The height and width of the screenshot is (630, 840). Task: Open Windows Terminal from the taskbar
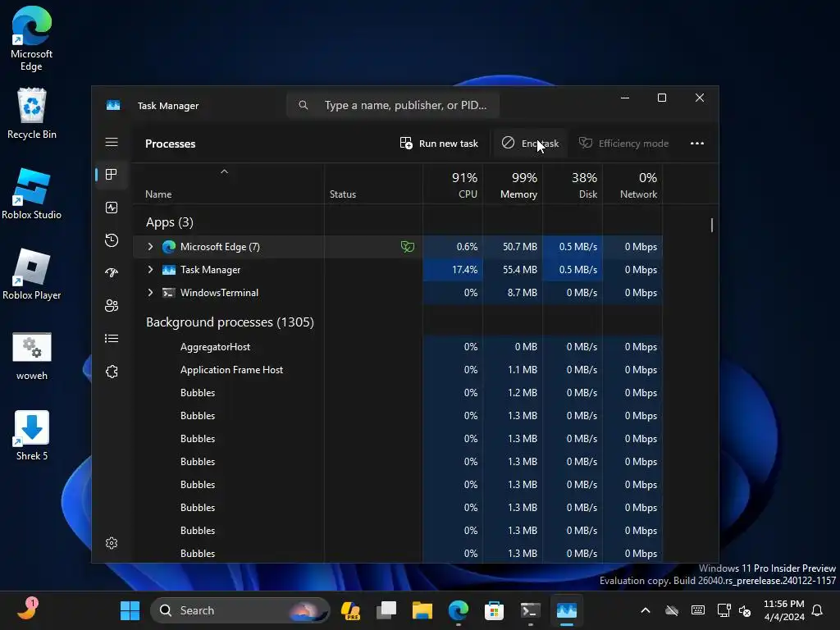[530, 610]
